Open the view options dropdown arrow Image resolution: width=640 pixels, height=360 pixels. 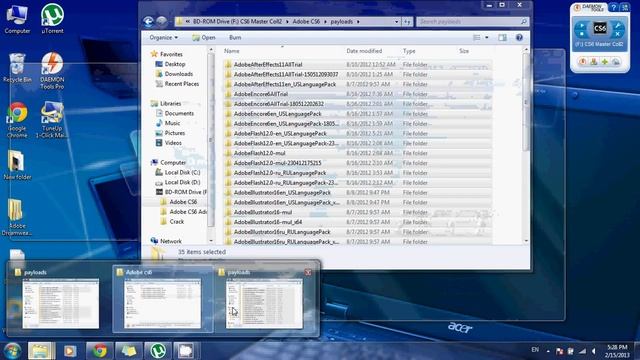point(487,38)
